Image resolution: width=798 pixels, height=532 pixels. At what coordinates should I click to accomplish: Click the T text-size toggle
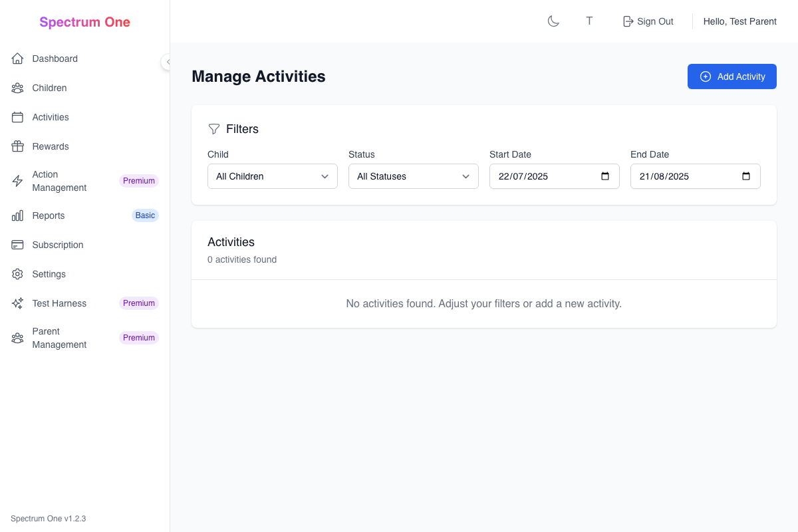pos(589,21)
